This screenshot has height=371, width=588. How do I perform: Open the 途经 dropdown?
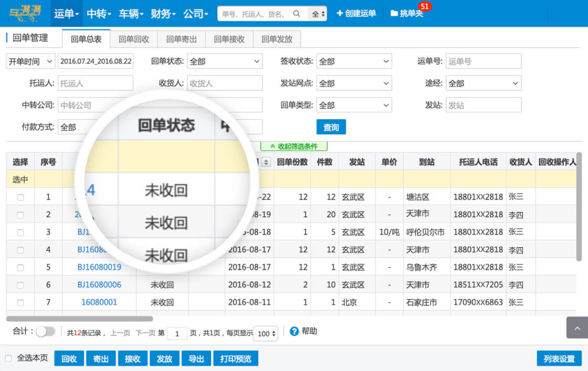point(484,83)
